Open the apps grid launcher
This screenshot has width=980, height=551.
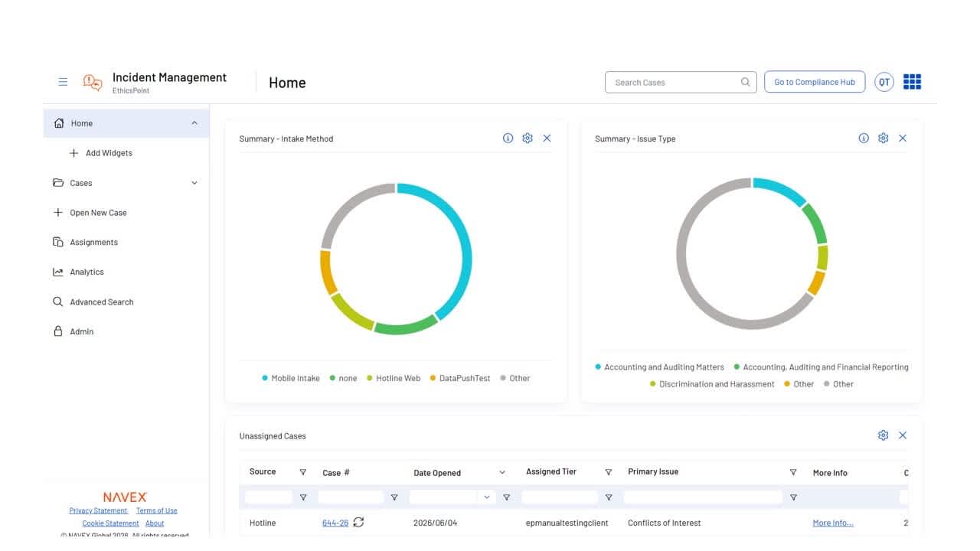pyautogui.click(x=912, y=82)
